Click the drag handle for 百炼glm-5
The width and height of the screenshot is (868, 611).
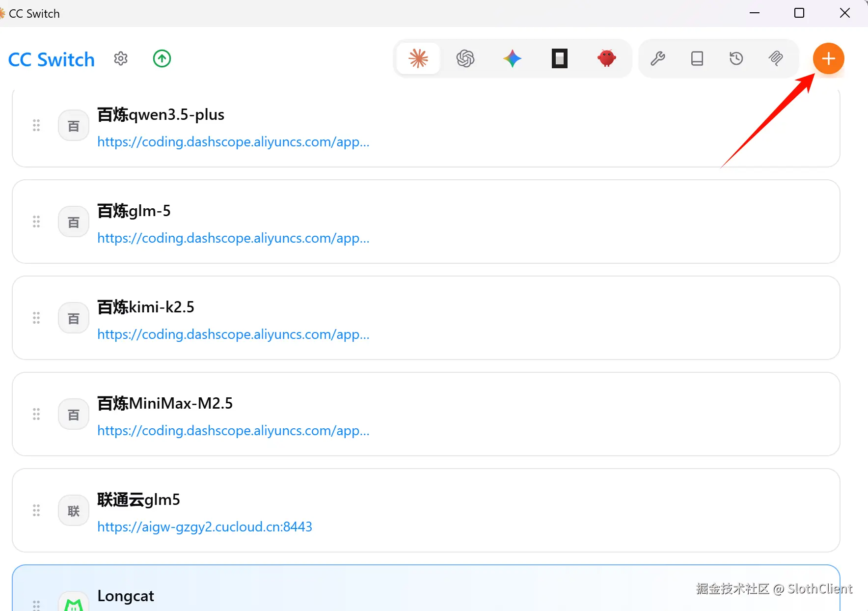[x=36, y=222]
